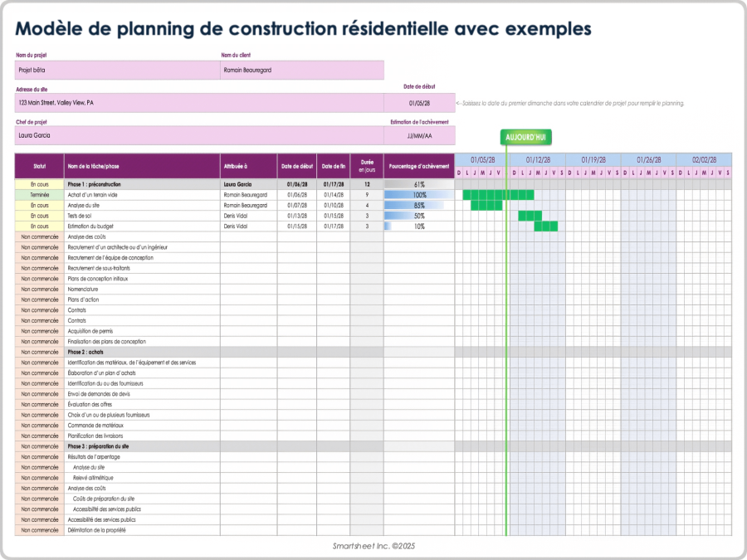This screenshot has height=560, width=747.
Task: Click the AUJOURD'HUI marker on the Gantt chart
Action: coord(525,137)
